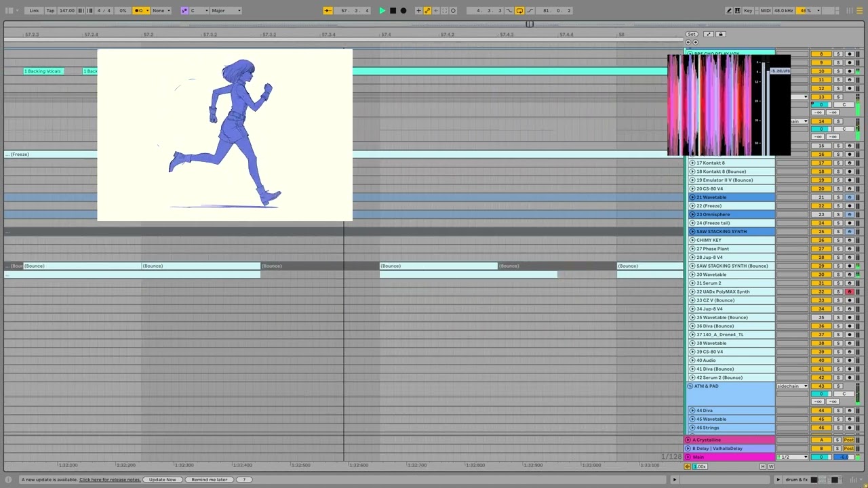Toggle Automation Arm icon in transport

click(427, 10)
